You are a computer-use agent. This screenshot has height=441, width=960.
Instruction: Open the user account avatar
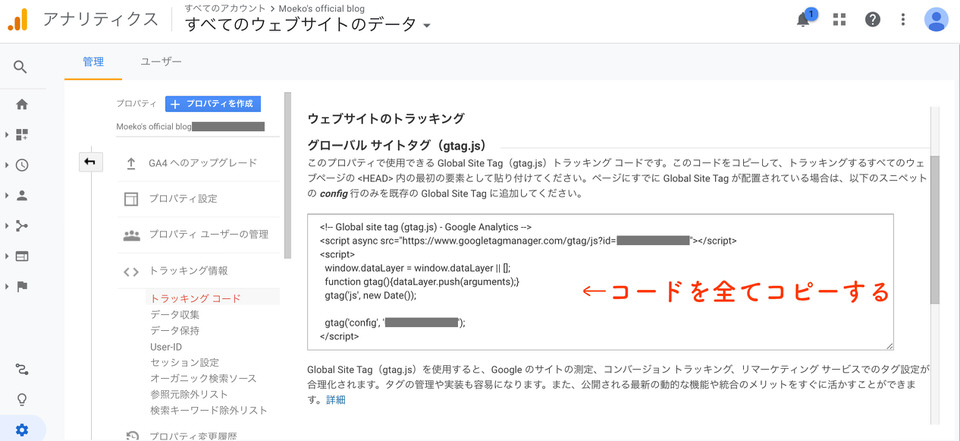pyautogui.click(x=936, y=20)
